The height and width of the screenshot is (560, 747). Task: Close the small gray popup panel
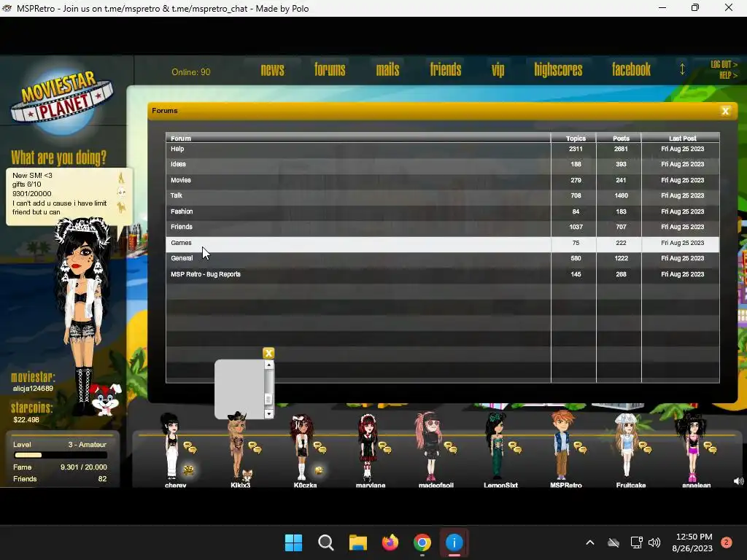pos(268,353)
